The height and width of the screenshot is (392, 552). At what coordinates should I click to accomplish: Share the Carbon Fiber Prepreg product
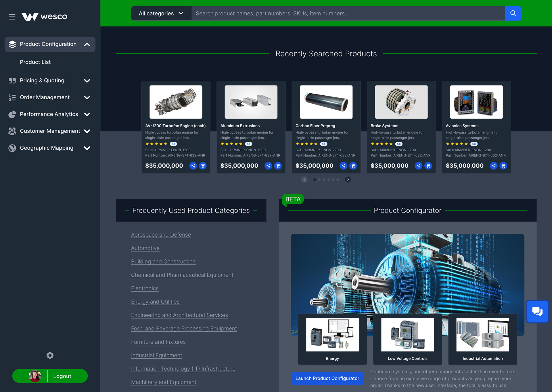tap(343, 166)
